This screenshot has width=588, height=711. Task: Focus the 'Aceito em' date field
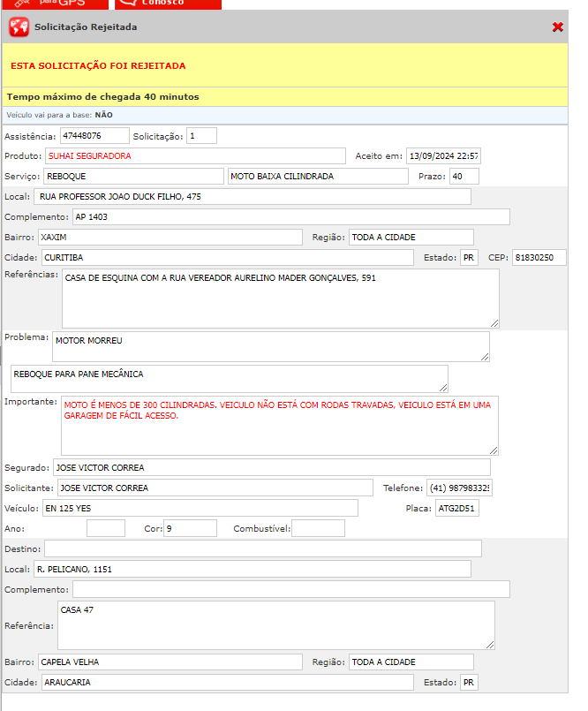(x=442, y=156)
